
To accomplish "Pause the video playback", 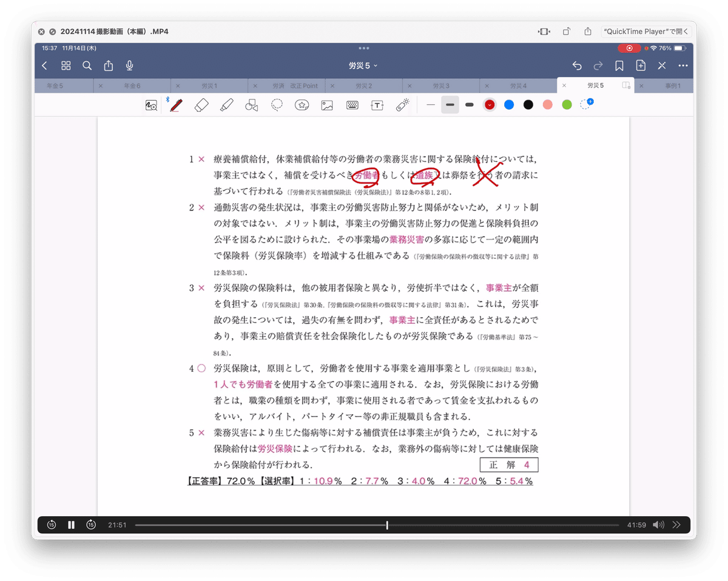I will coord(71,525).
